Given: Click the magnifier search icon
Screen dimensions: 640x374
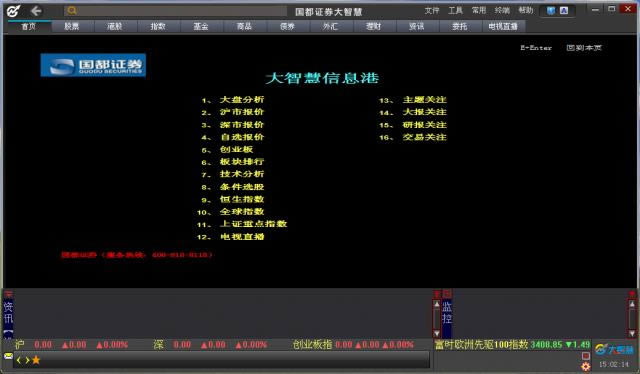Looking at the screenshot, I should [72, 11].
